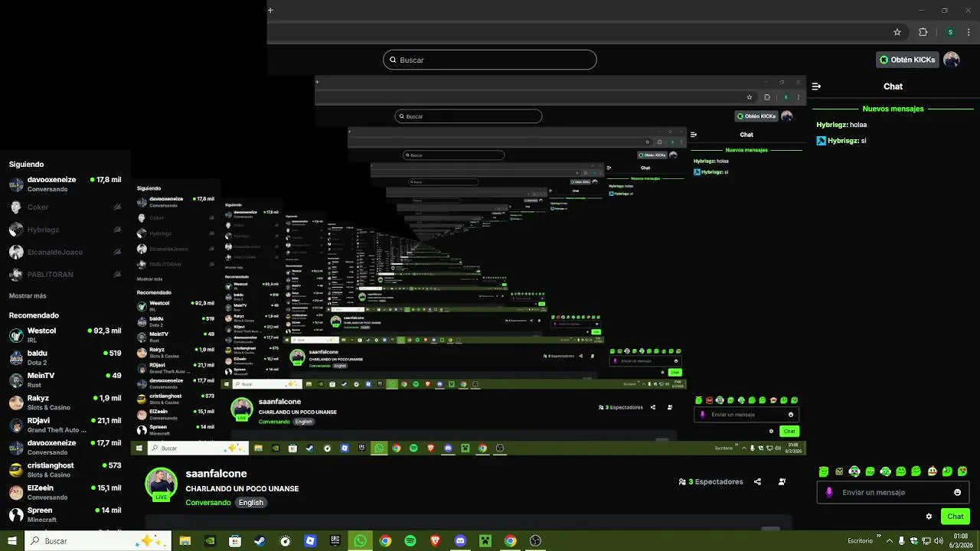The image size is (980, 551).
Task: Open Minecraft creeper icon in taskbar
Action: [485, 541]
